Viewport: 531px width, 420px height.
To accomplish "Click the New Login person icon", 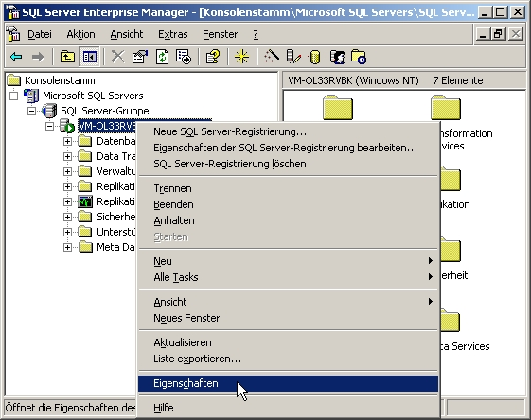I will pyautogui.click(x=337, y=57).
